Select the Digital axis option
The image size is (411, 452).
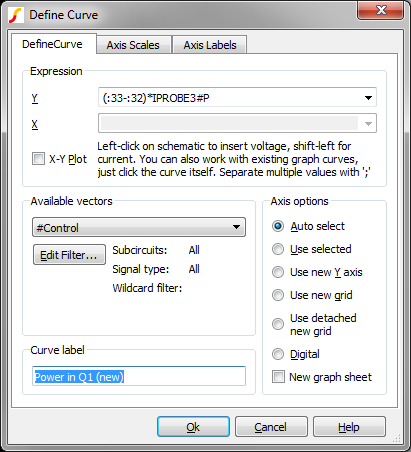(278, 354)
